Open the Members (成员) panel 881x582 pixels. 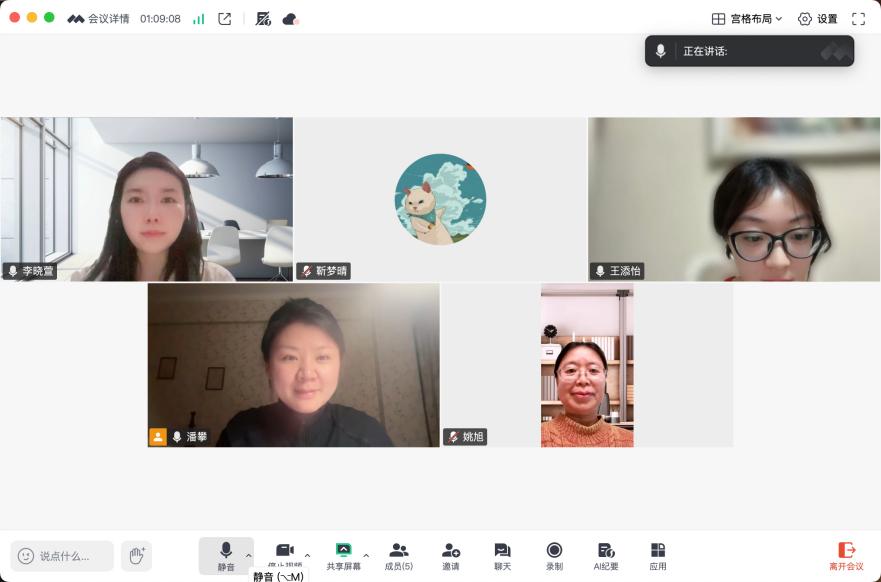pyautogui.click(x=399, y=555)
